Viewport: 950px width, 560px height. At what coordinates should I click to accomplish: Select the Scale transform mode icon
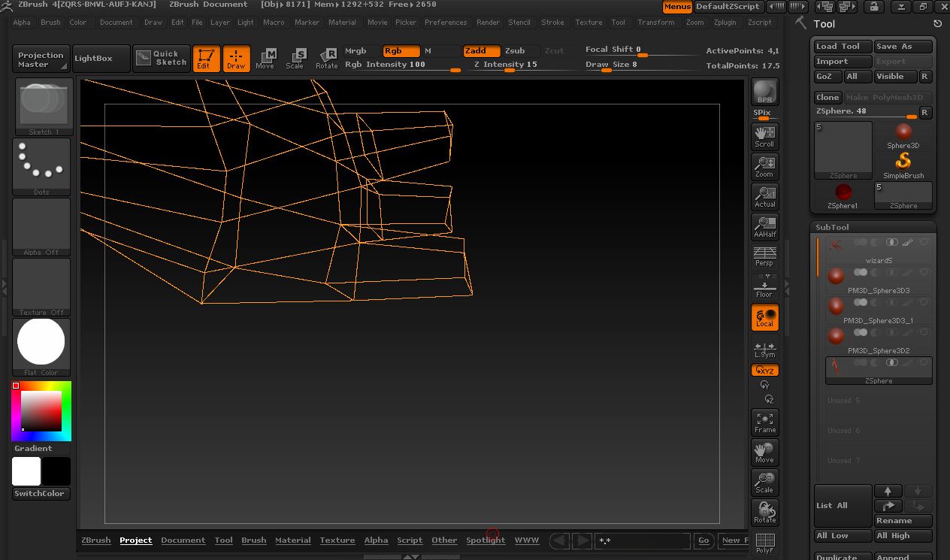[295, 58]
